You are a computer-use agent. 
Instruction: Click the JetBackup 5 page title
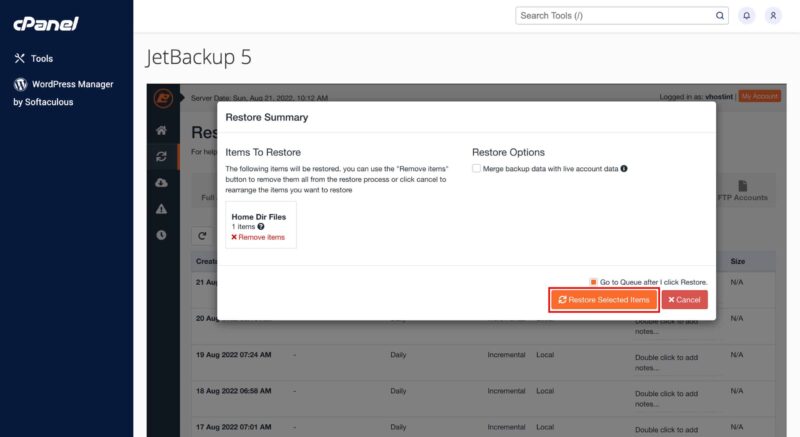tap(198, 57)
